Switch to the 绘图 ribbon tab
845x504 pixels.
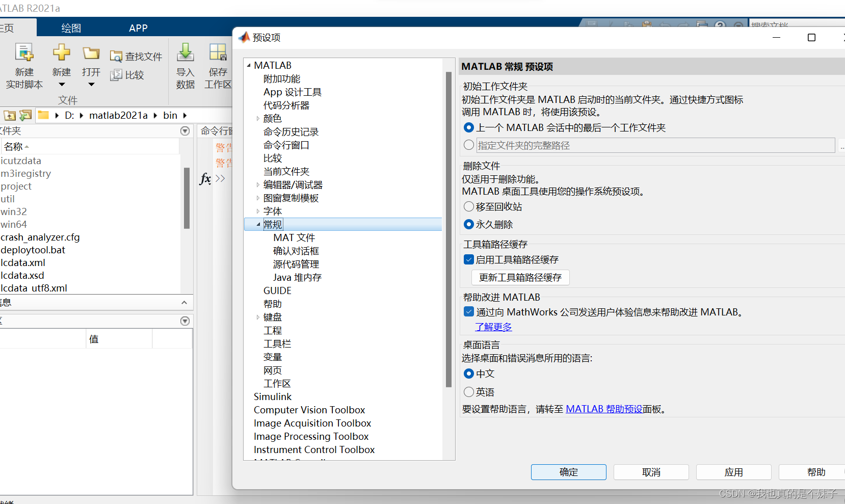[x=71, y=28]
